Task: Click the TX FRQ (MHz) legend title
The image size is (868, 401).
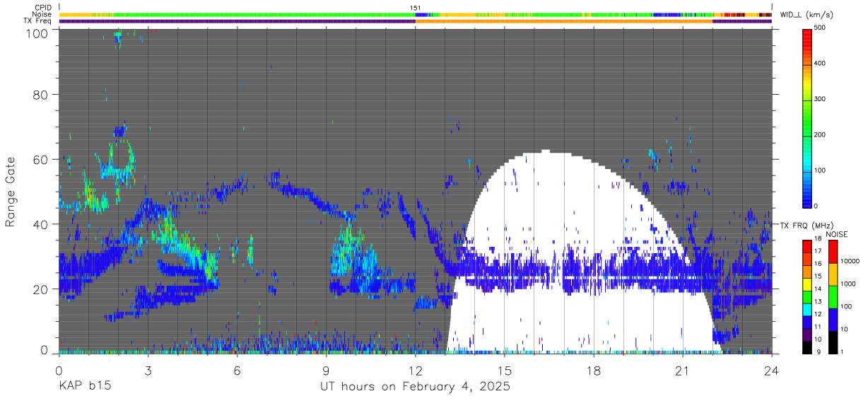Action: tap(808, 226)
